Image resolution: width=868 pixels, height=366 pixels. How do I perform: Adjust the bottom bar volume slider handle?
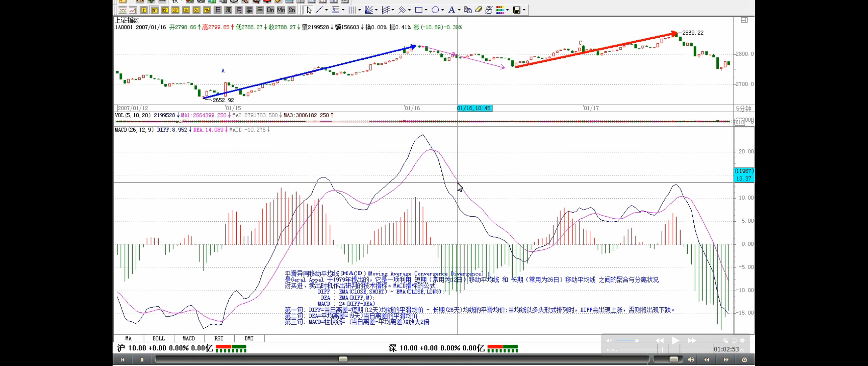[674, 359]
